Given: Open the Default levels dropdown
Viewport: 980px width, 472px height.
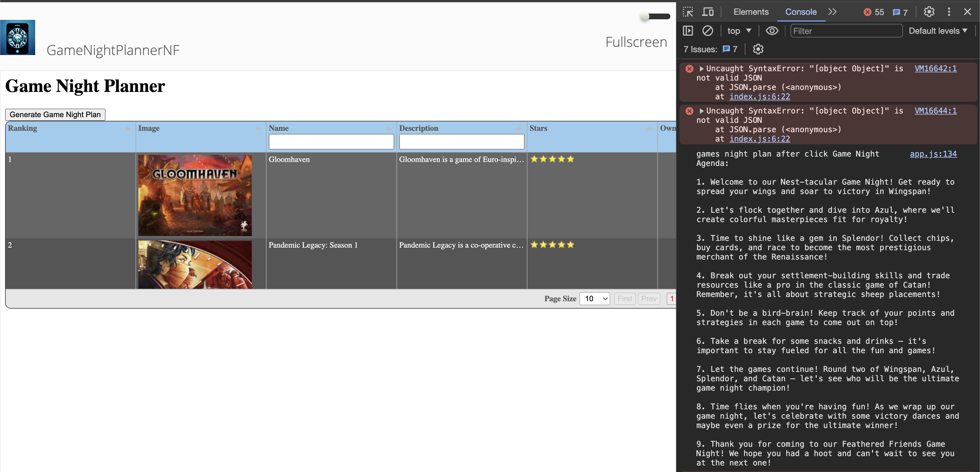Looking at the screenshot, I should (x=938, y=31).
